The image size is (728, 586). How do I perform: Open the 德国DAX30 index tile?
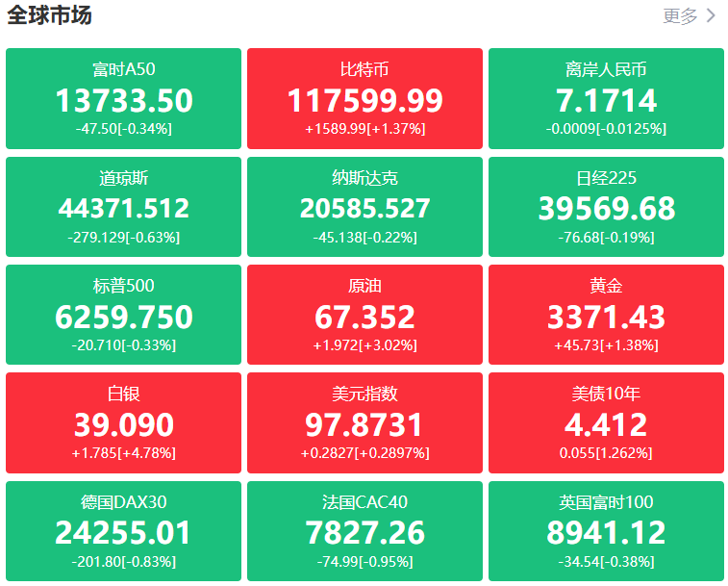[123, 530]
